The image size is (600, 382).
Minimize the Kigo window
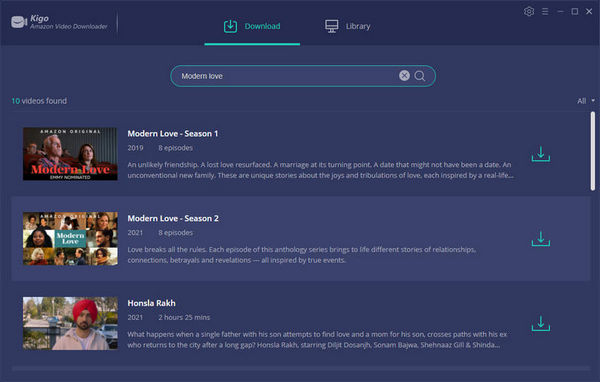[x=560, y=11]
